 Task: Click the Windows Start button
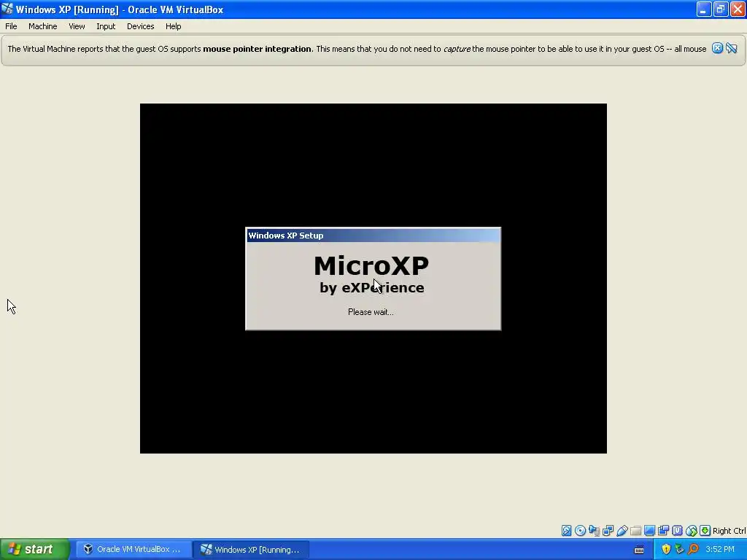click(x=34, y=549)
